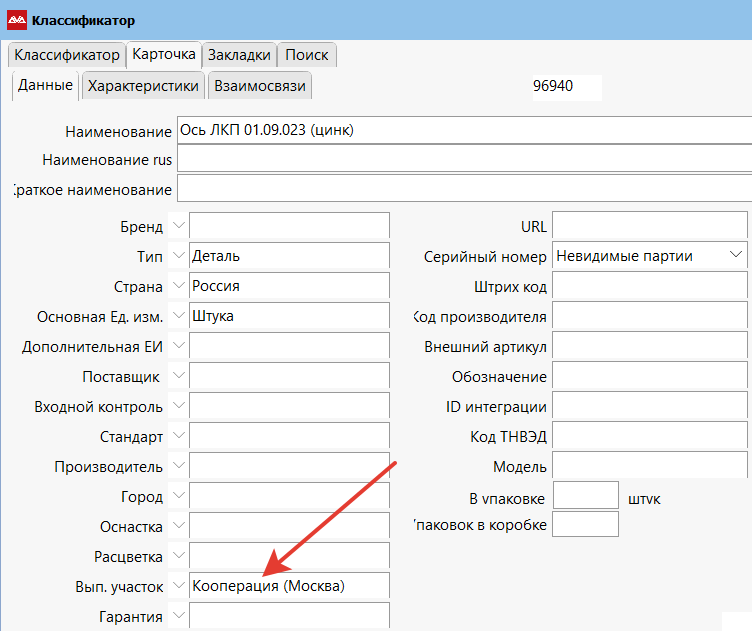The width and height of the screenshot is (752, 631).
Task: Click the Наименование text field
Action: [462, 130]
